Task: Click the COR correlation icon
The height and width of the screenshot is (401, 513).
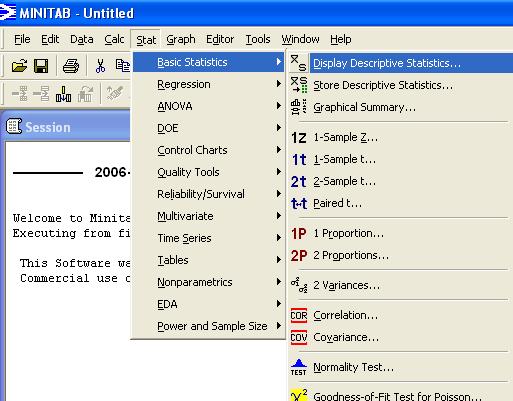Action: tap(299, 315)
